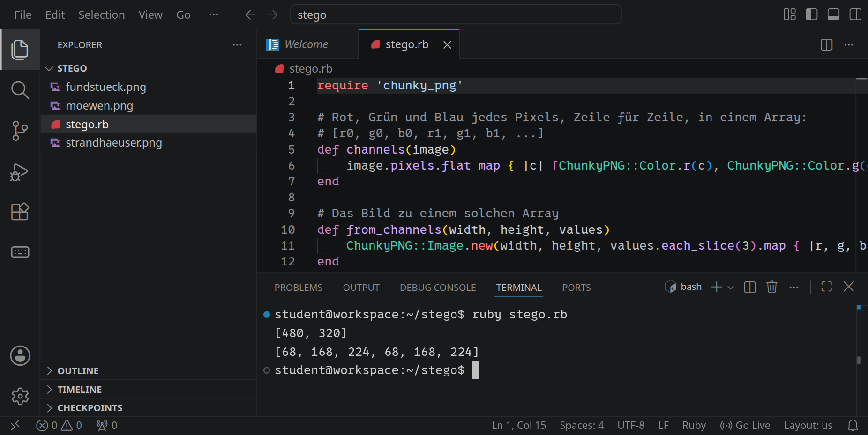Click Spaces: 4 indentation setting
868x435 pixels.
[x=581, y=425]
